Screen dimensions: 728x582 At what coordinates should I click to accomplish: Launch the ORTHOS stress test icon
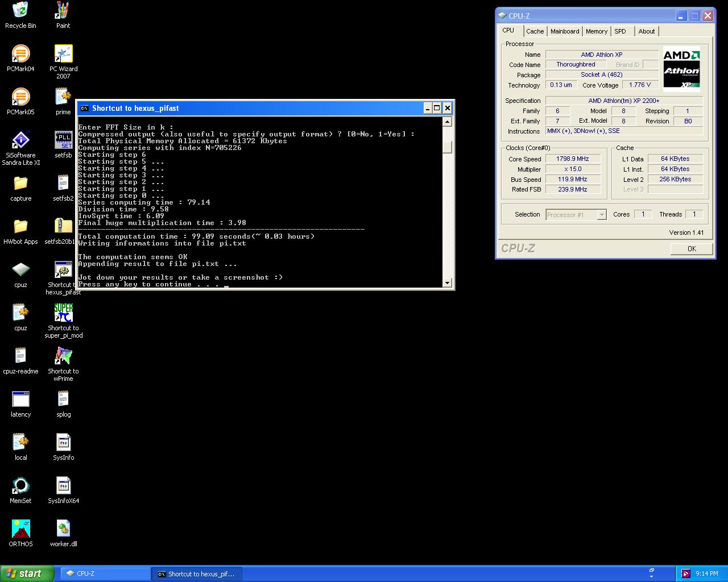coord(20,529)
